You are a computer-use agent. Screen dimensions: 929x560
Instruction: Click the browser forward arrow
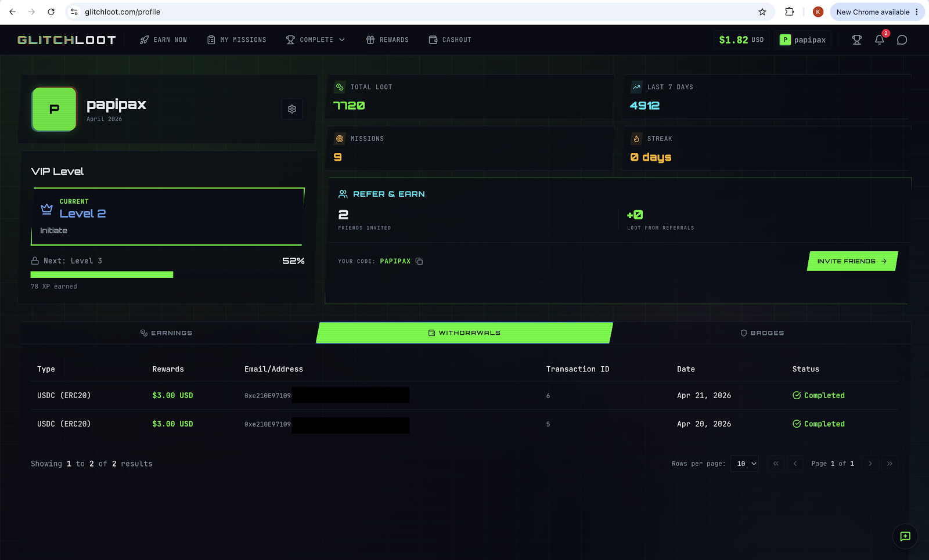click(31, 12)
